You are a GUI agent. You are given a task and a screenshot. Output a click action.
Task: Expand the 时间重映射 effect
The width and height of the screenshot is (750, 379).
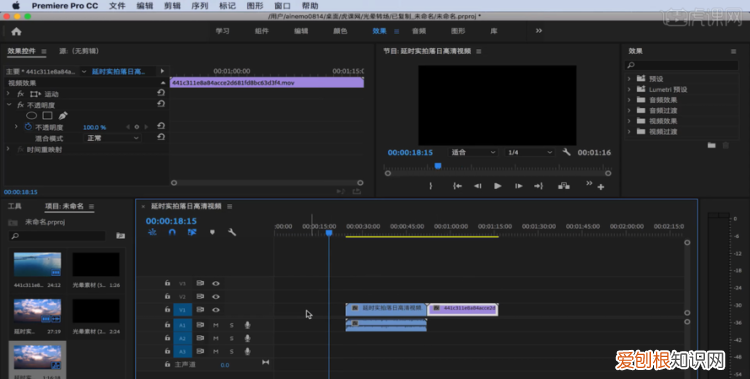point(8,149)
